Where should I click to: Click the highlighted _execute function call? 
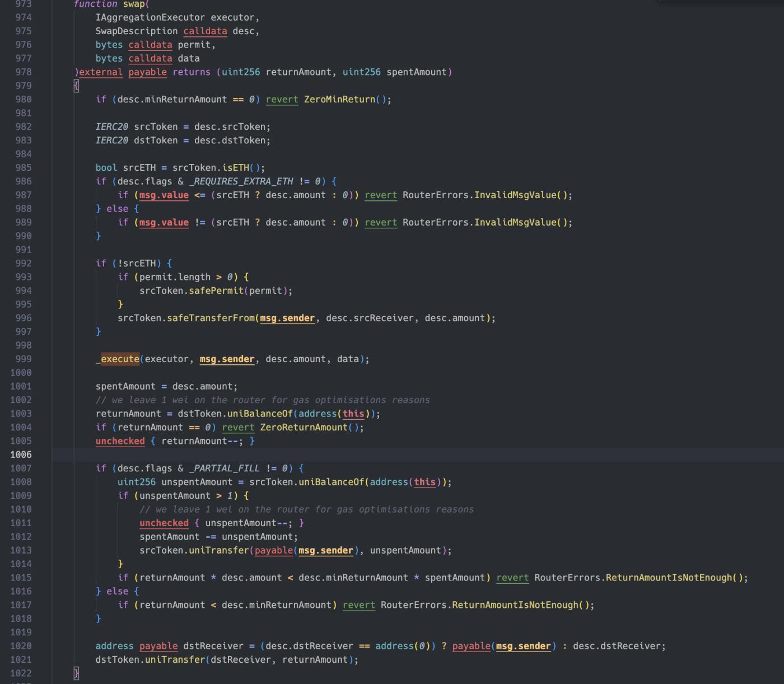119,359
